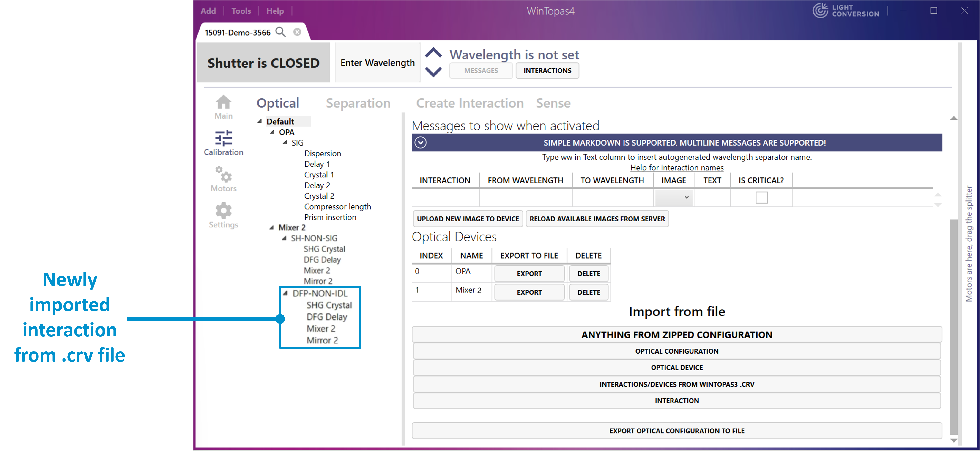The image size is (980, 451).
Task: Open the Image dropdown in interaction row
Action: click(x=673, y=197)
